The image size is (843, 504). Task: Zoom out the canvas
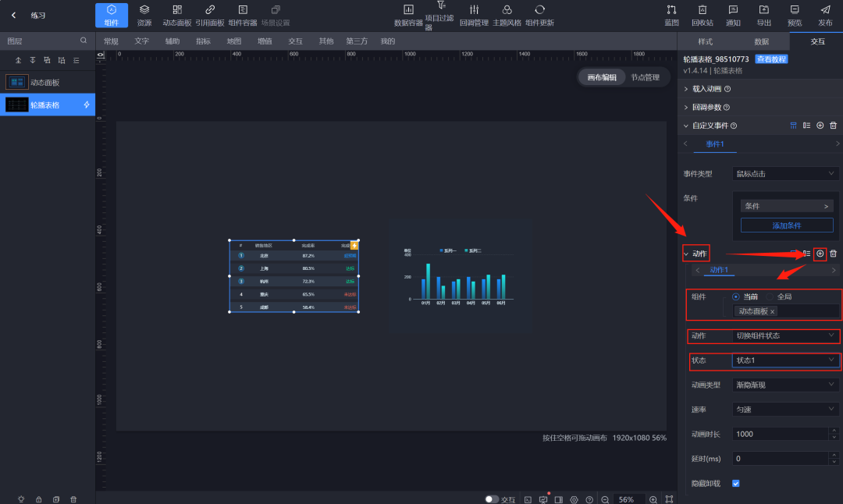coord(605,499)
